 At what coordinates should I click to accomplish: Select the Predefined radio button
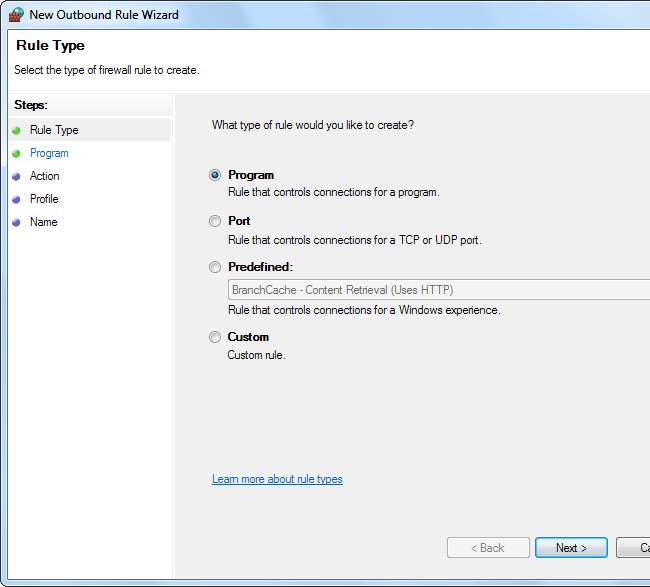point(215,267)
